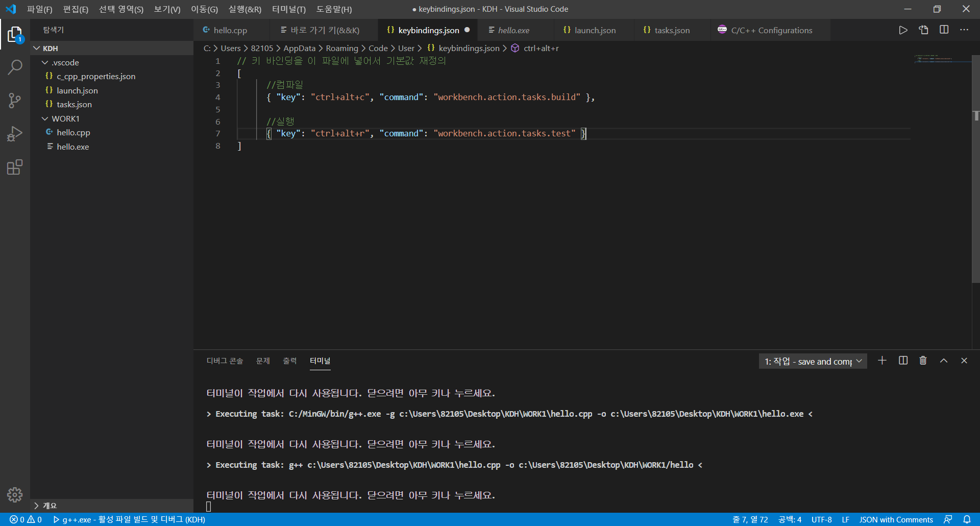980x526 pixels.
Task: Open the 보기(V) menu
Action: coord(167,9)
